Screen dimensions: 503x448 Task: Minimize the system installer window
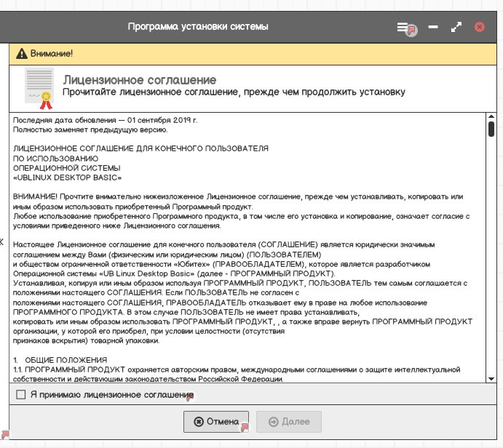[x=432, y=27]
